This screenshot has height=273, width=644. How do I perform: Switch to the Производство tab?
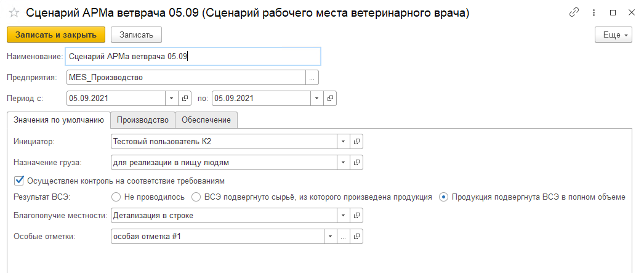tap(142, 120)
